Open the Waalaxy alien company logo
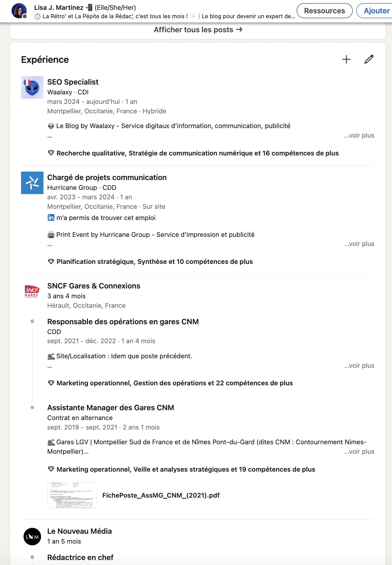This screenshot has height=565, width=392. (x=32, y=87)
